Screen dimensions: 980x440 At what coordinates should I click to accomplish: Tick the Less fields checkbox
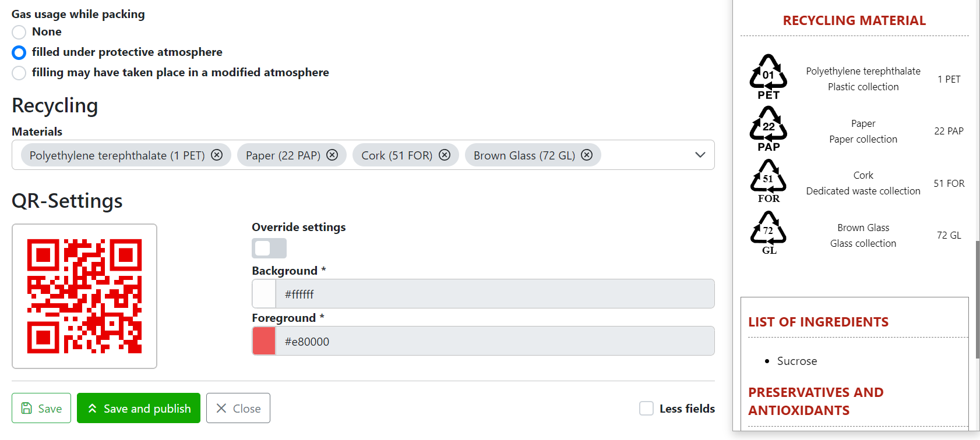(x=646, y=409)
